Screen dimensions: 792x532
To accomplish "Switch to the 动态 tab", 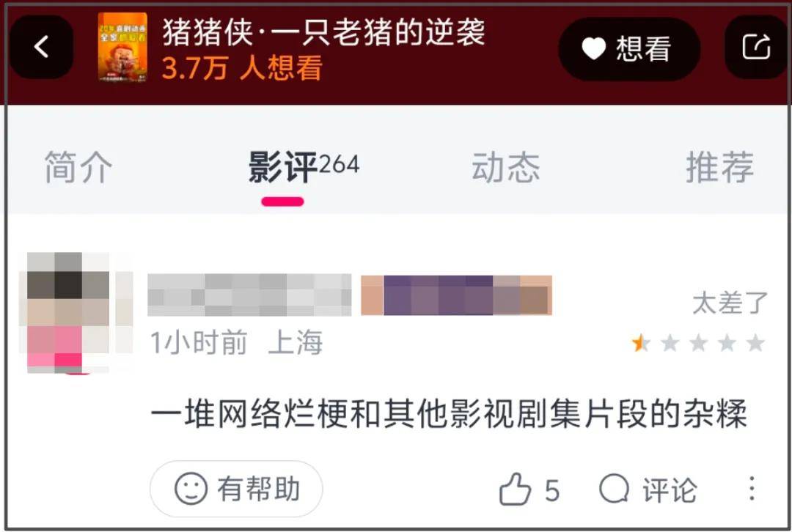I will pos(505,167).
